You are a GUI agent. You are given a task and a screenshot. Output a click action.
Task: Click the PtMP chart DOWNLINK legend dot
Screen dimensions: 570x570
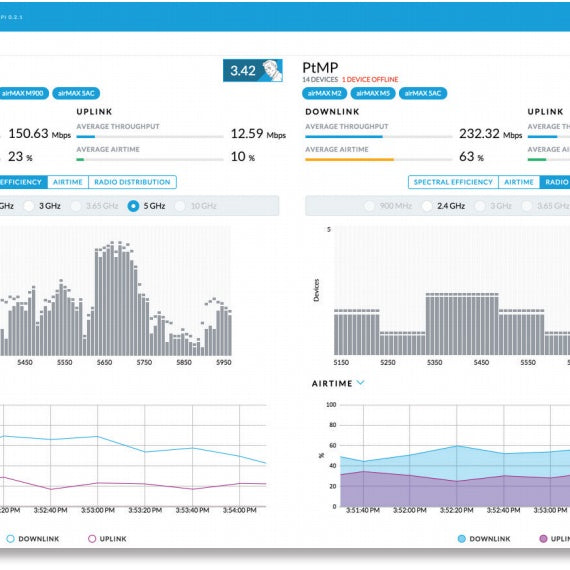461,538
